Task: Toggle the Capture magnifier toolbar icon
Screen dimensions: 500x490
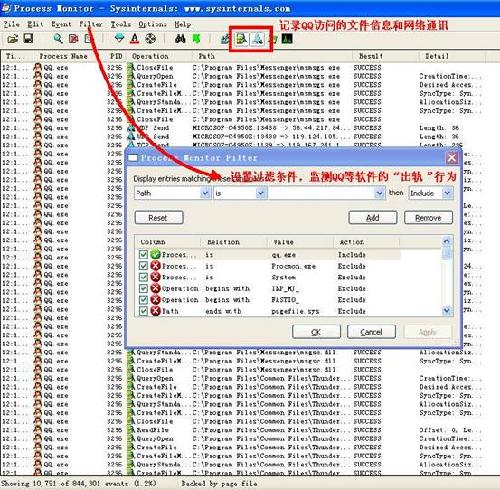Action: click(58, 39)
